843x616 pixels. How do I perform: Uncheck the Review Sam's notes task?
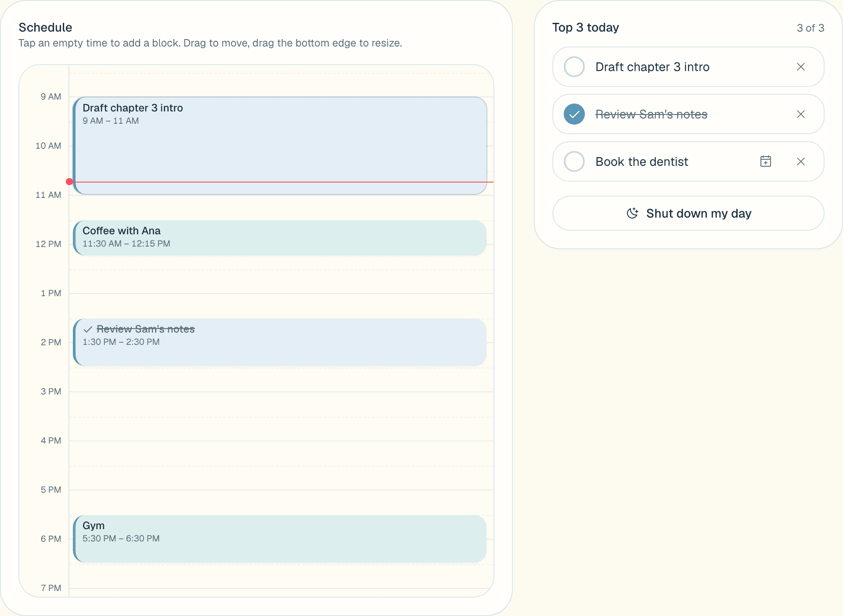pyautogui.click(x=574, y=114)
